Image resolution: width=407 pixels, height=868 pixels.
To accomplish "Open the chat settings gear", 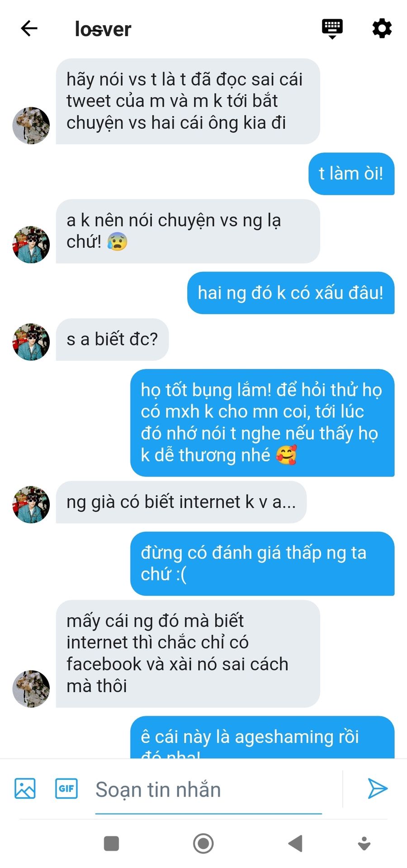I will point(382,28).
